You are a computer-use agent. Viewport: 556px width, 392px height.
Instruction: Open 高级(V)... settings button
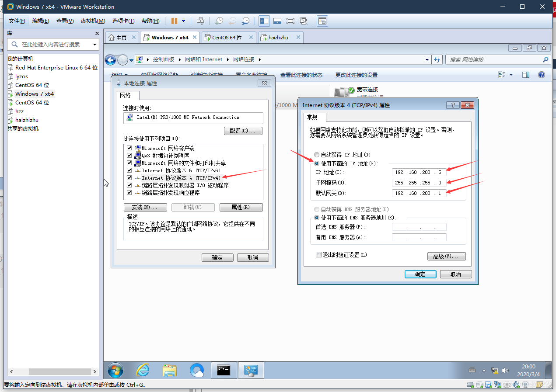click(446, 256)
